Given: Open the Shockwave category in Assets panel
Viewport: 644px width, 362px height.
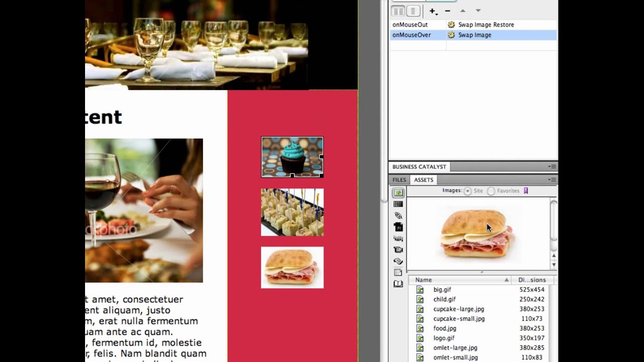Looking at the screenshot, I should pyautogui.click(x=398, y=238).
